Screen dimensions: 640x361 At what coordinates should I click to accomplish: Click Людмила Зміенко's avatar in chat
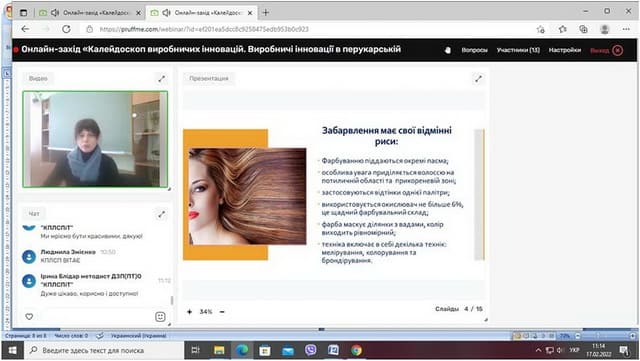tap(29, 256)
